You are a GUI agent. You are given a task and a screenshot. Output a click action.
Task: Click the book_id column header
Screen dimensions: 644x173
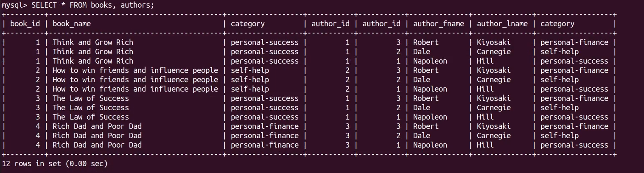[25, 24]
